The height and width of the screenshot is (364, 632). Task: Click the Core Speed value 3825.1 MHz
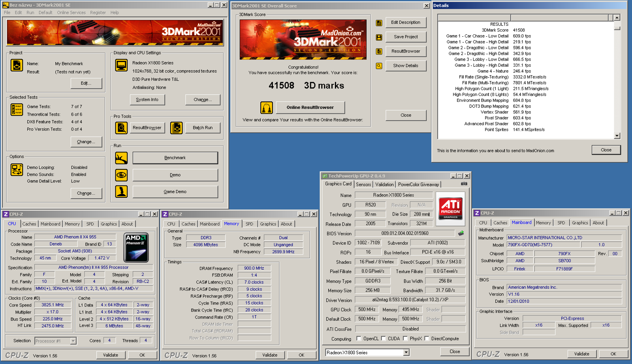coord(53,305)
